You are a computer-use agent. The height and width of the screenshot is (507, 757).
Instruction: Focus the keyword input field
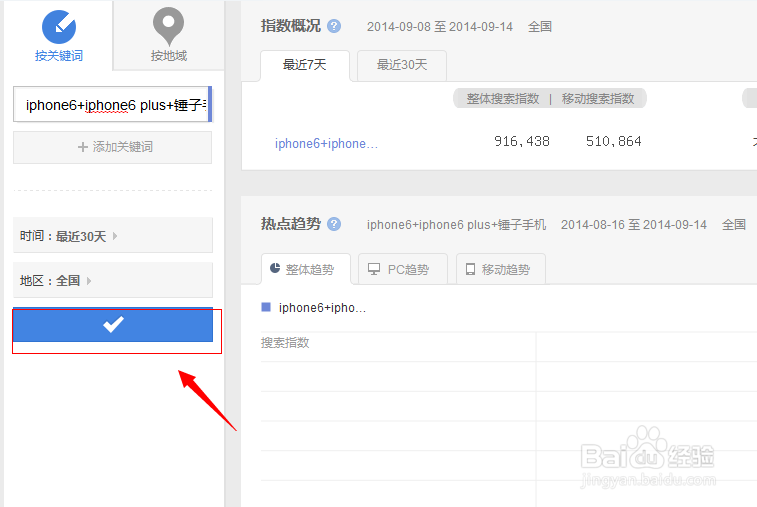(x=112, y=104)
